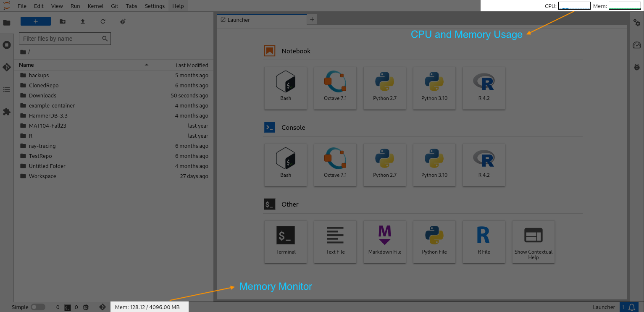Open the File menu

click(x=22, y=6)
